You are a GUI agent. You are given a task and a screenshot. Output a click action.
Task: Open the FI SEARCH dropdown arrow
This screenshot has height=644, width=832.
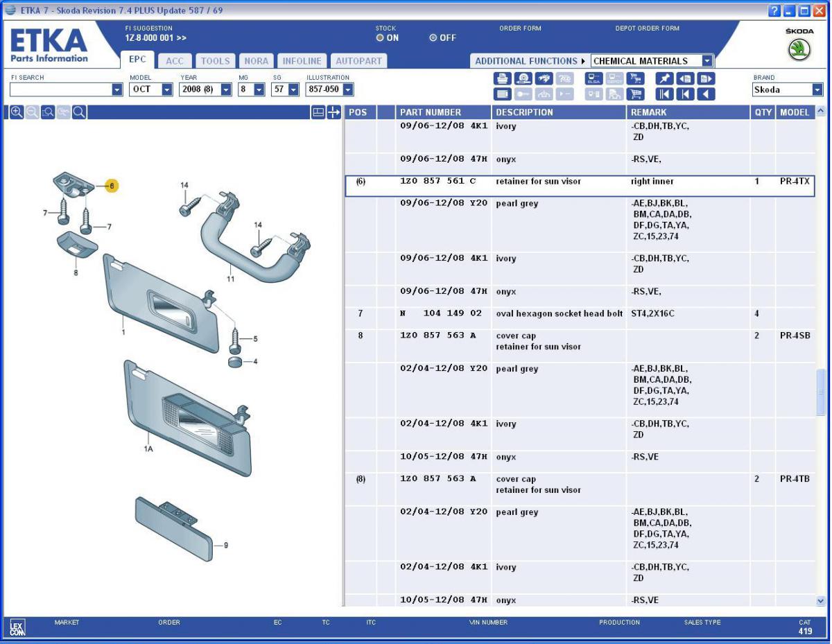(116, 89)
